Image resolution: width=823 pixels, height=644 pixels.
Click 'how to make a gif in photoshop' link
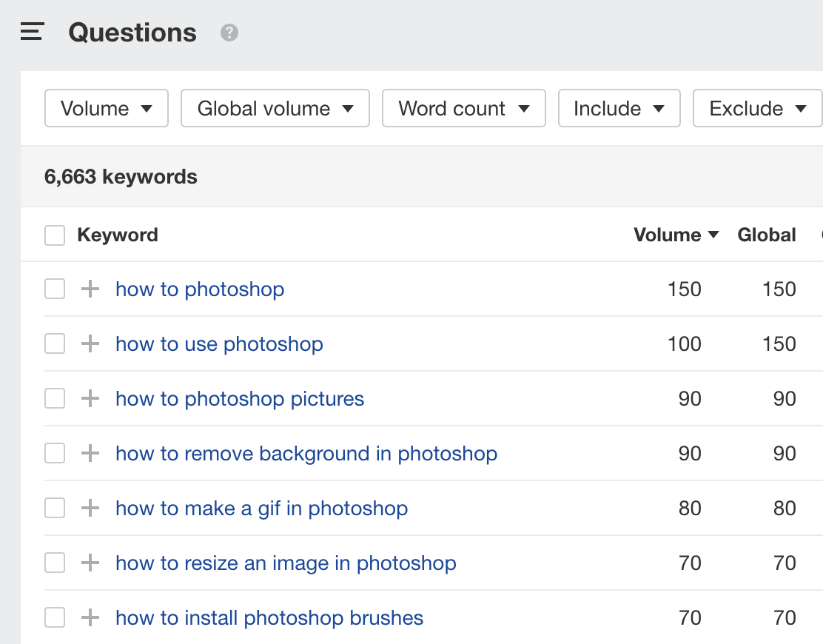tap(261, 508)
